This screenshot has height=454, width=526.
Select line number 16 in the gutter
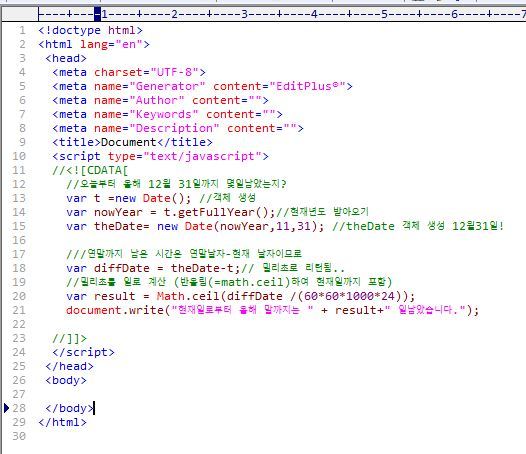point(19,240)
